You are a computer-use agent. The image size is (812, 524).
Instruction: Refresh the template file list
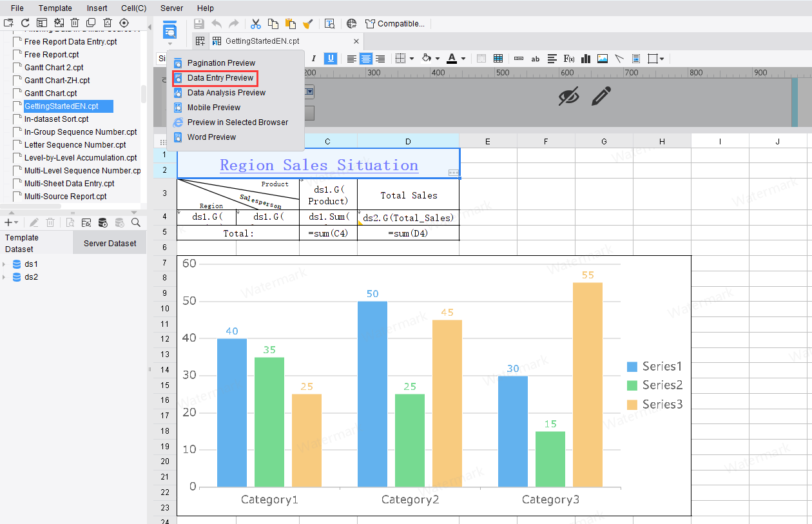[26, 23]
